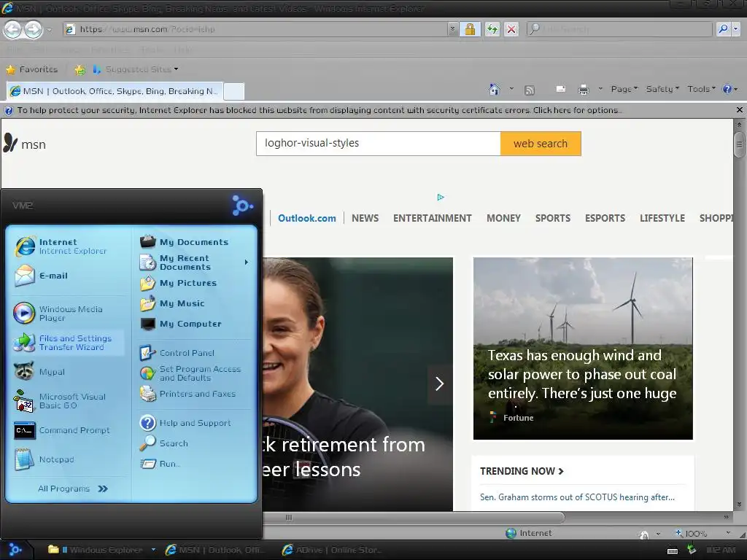Click the Add to Favorites Bar icon

click(x=80, y=70)
